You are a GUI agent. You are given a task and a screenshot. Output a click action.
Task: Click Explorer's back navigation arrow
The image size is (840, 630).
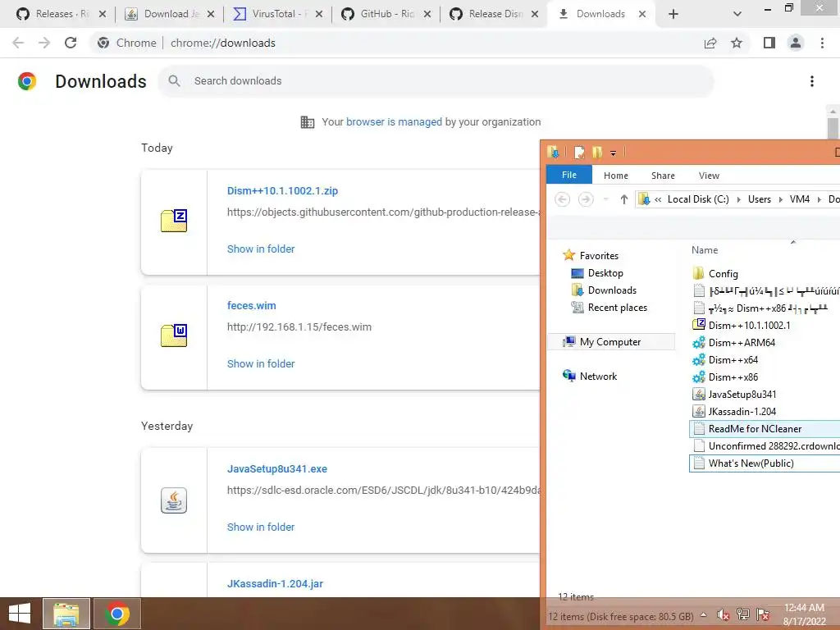[562, 199]
